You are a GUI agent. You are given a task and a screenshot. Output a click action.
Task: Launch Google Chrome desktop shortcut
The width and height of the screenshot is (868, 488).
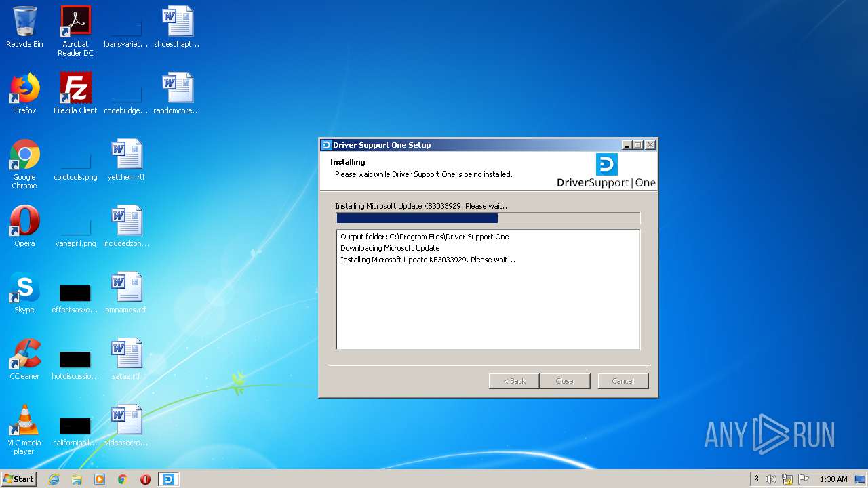coord(24,164)
